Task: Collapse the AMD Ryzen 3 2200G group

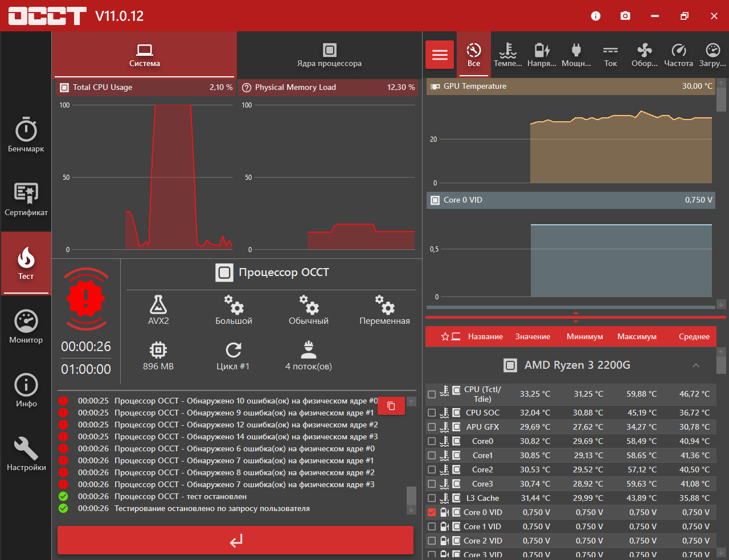Action: coord(696,365)
